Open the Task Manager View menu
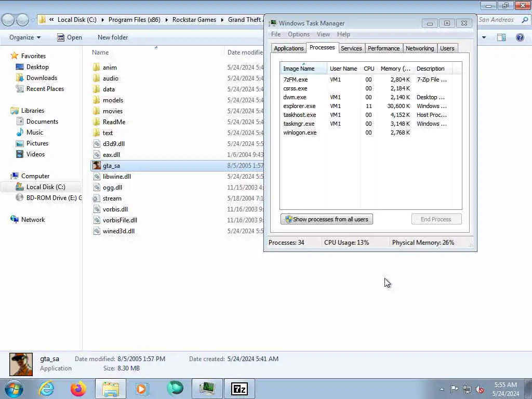The width and height of the screenshot is (532, 399). pyautogui.click(x=323, y=34)
